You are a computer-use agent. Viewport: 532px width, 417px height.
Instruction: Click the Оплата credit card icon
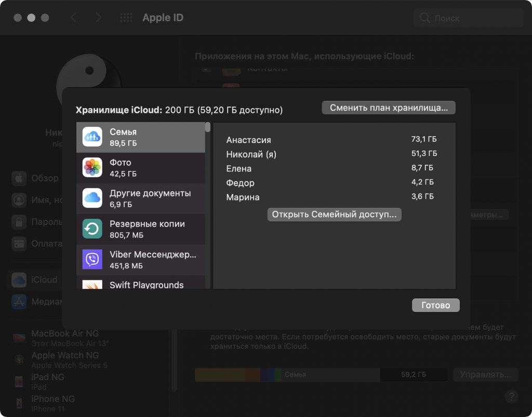tap(19, 243)
